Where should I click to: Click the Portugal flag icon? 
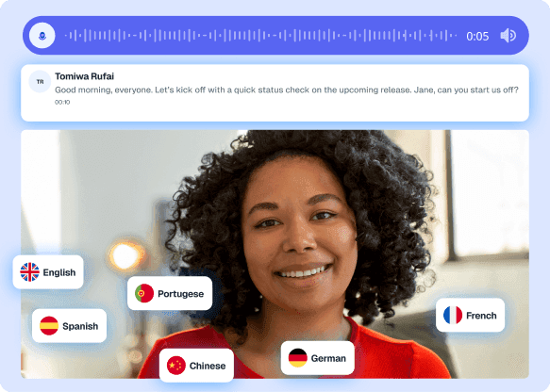pyautogui.click(x=144, y=294)
